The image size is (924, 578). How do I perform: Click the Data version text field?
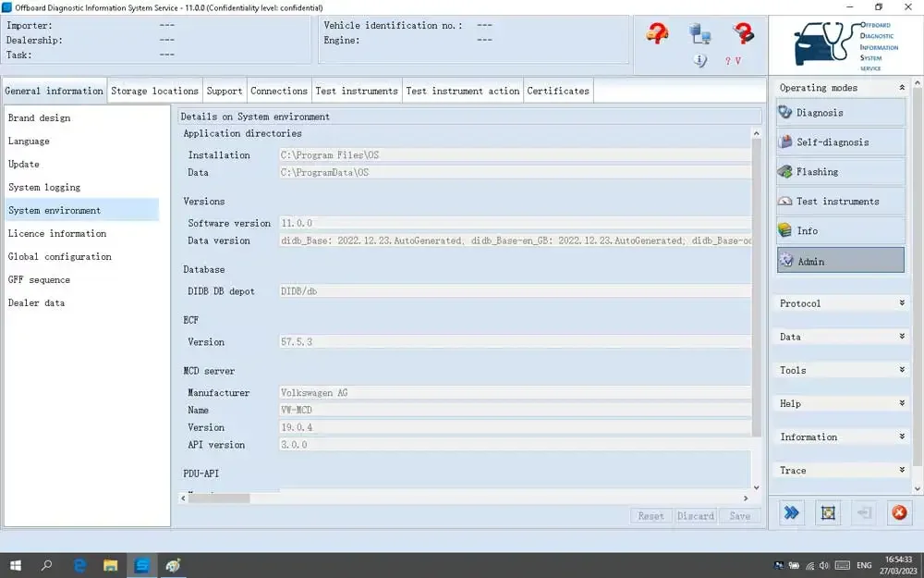tap(514, 240)
